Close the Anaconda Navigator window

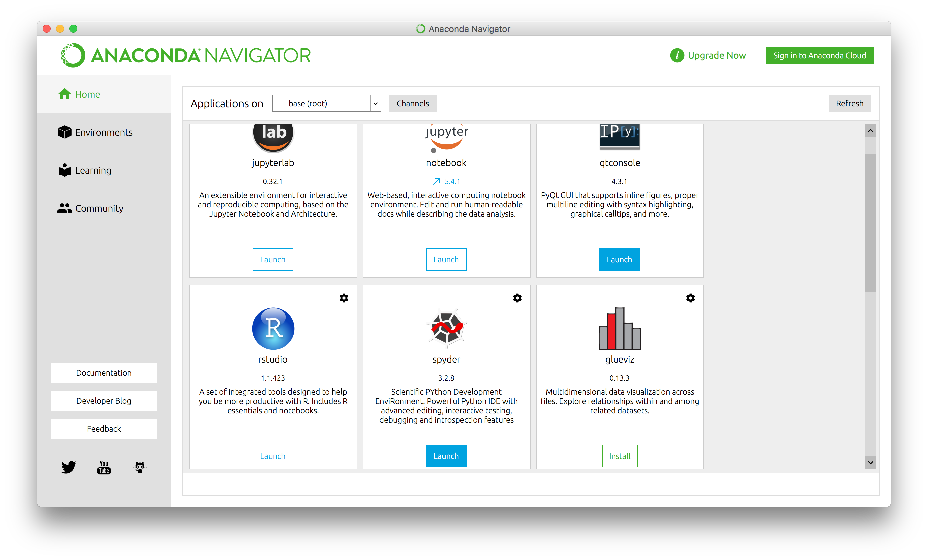coord(47,29)
